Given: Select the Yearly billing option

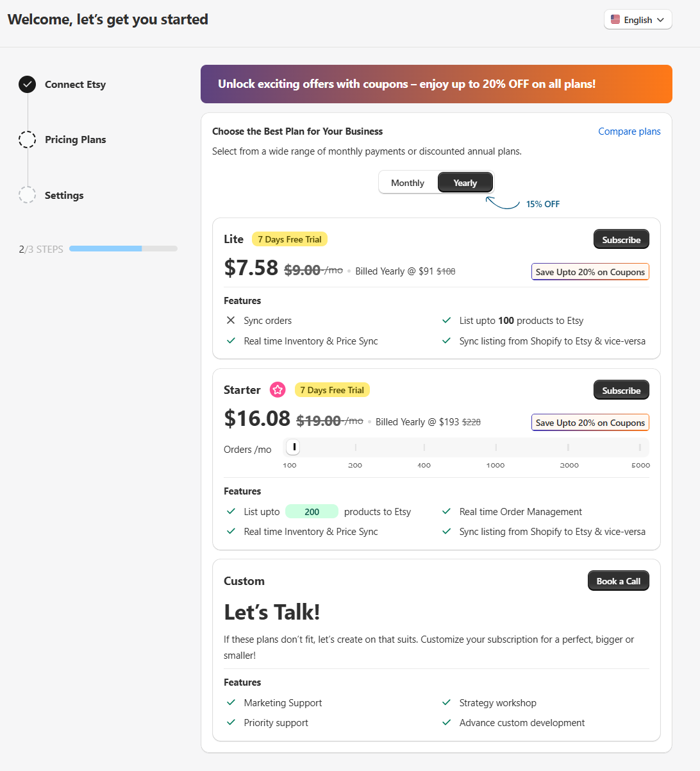Looking at the screenshot, I should click(465, 183).
